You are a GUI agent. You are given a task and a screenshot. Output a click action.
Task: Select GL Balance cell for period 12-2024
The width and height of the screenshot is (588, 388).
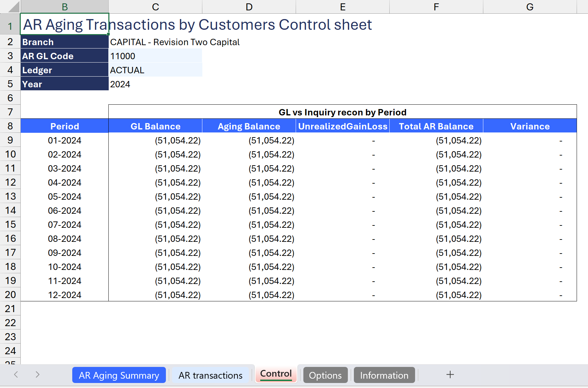click(155, 295)
